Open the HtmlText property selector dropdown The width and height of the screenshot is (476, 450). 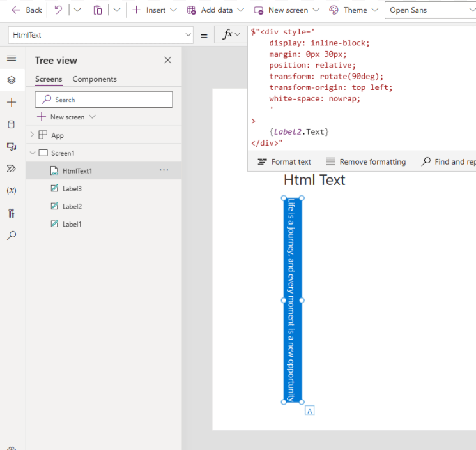pos(100,35)
